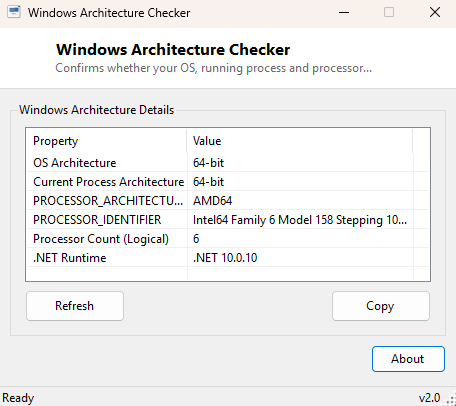Copy the architecture details
Screen dimensions: 456x406
[x=381, y=306]
